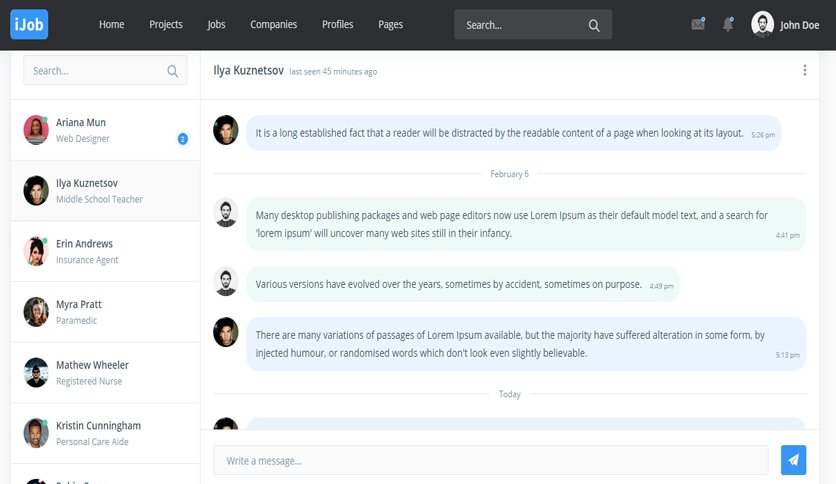Click Middle School Teacher subtitle

[100, 199]
